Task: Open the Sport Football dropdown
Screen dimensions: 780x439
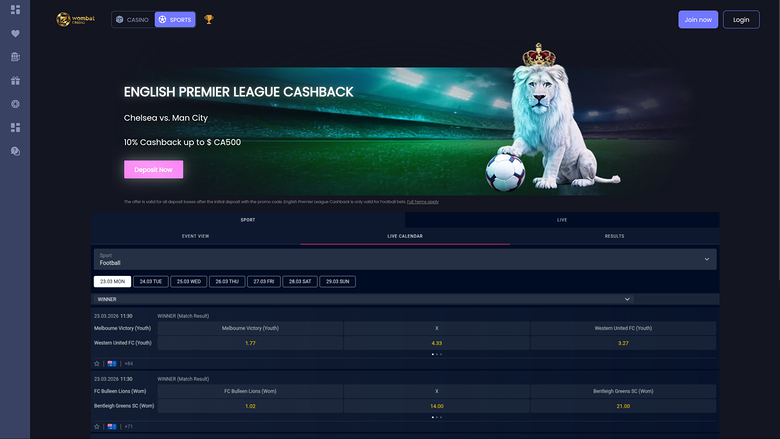Action: [405, 259]
